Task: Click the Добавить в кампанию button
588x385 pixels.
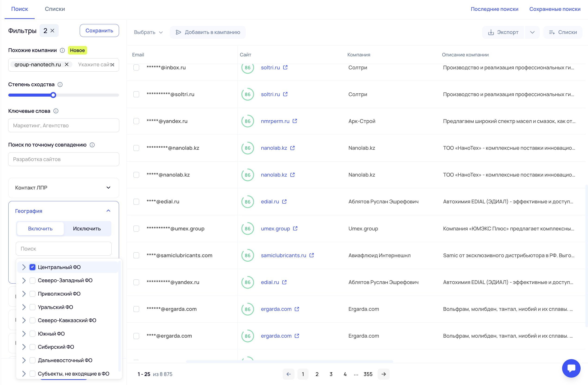Action: [208, 32]
